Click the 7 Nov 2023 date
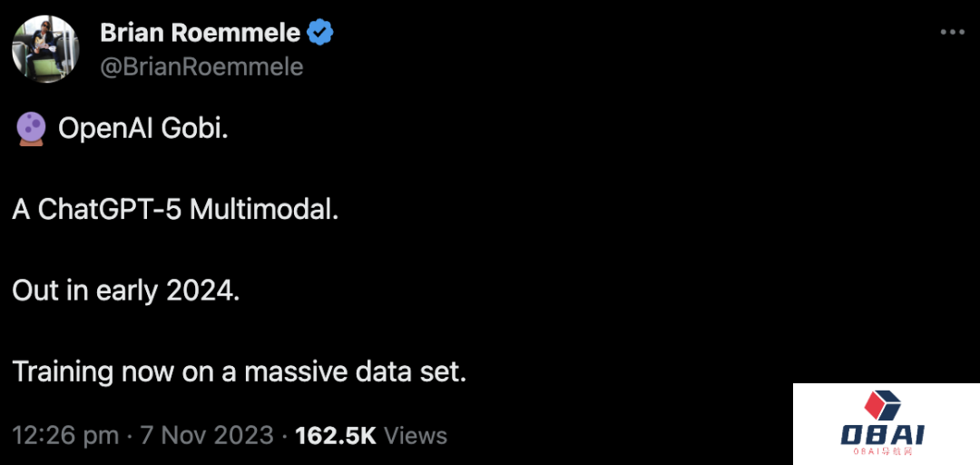Viewport: 980px width, 465px height. [206, 436]
